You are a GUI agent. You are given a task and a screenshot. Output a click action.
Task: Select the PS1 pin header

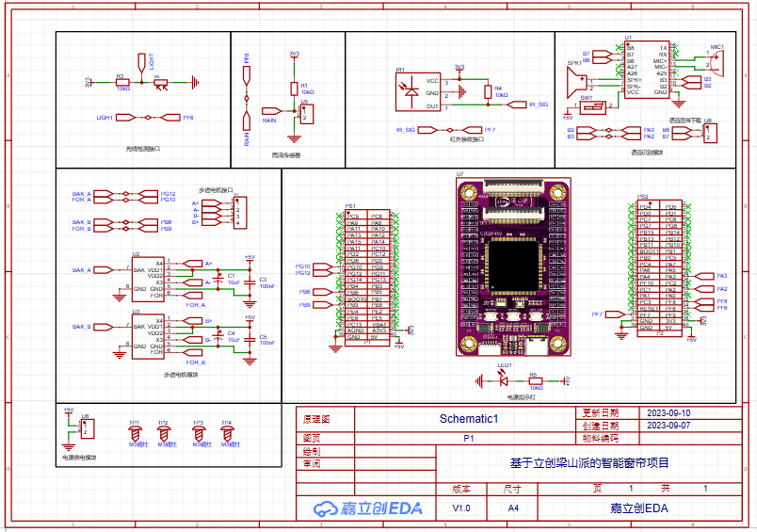point(368,278)
